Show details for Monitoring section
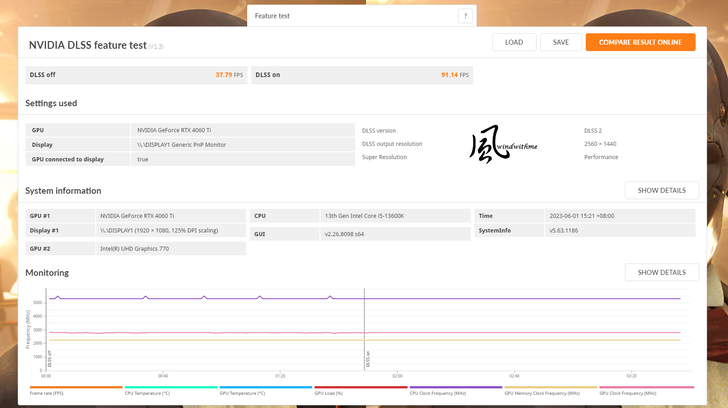Viewport: 728px width, 408px height. tap(661, 272)
